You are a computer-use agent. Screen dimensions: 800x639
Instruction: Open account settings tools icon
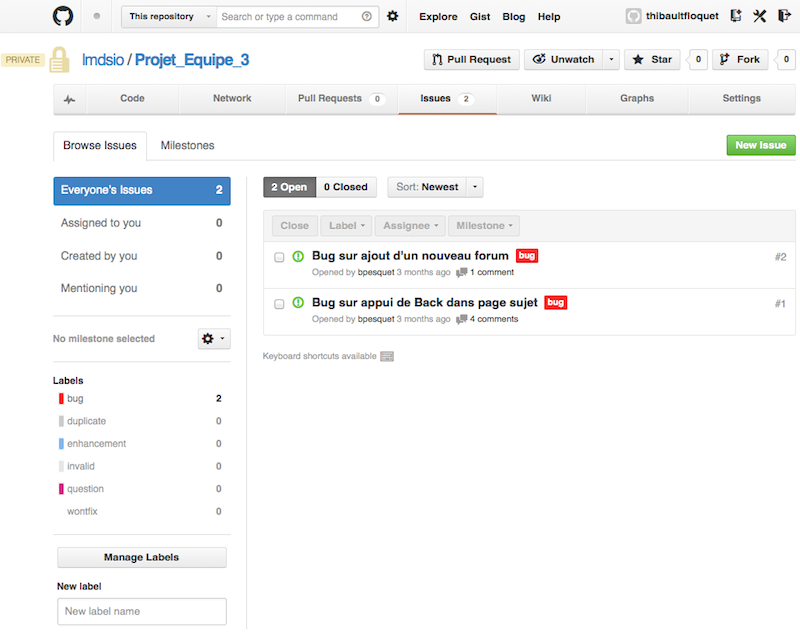(x=760, y=16)
